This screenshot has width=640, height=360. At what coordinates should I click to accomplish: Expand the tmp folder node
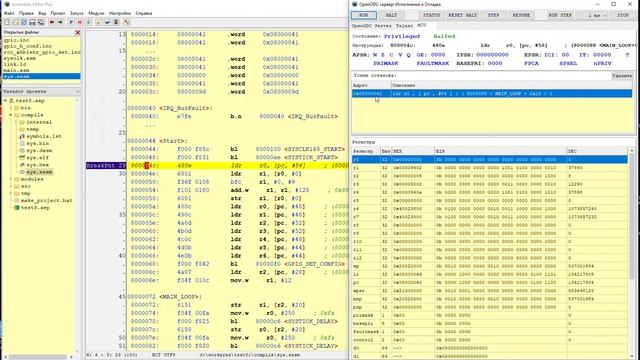(x=11, y=193)
